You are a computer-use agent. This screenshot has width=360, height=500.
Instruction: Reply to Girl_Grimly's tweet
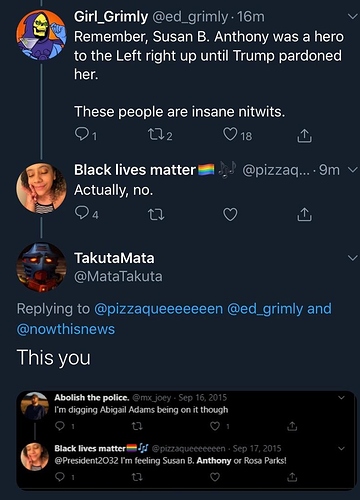pyautogui.click(x=81, y=135)
